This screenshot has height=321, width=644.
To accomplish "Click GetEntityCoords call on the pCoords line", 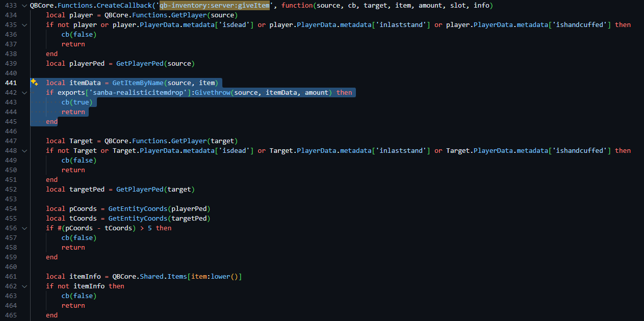I will coord(138,209).
